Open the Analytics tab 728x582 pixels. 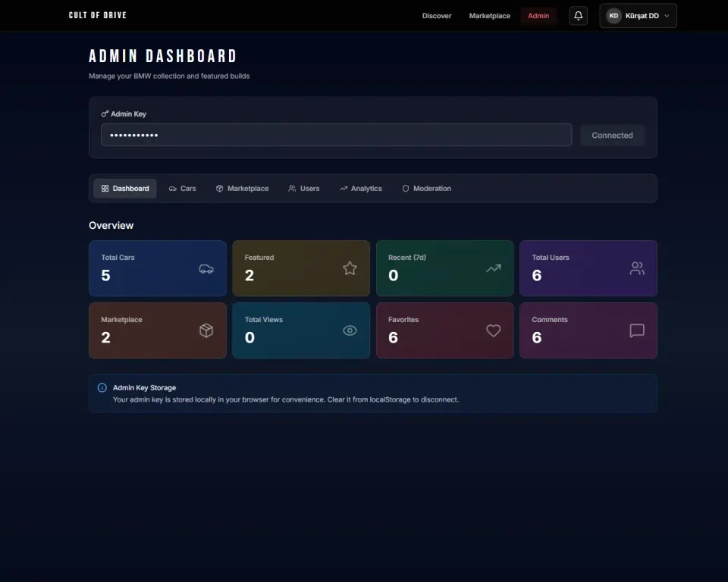[x=360, y=189]
